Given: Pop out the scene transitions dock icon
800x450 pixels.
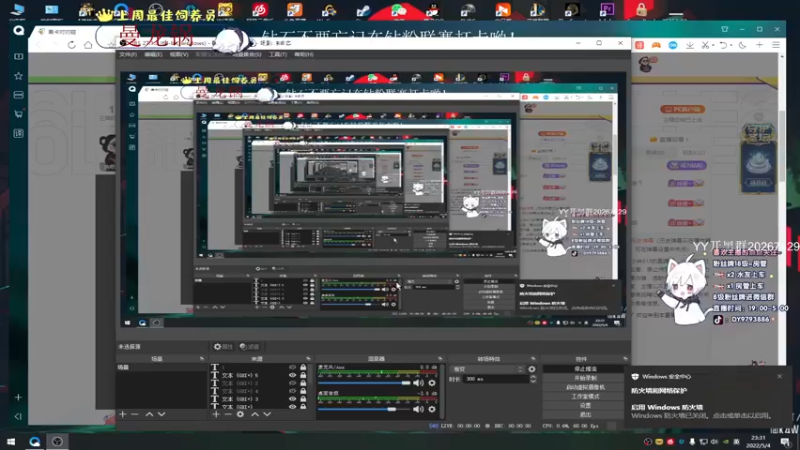Looking at the screenshot, I should coord(533,359).
